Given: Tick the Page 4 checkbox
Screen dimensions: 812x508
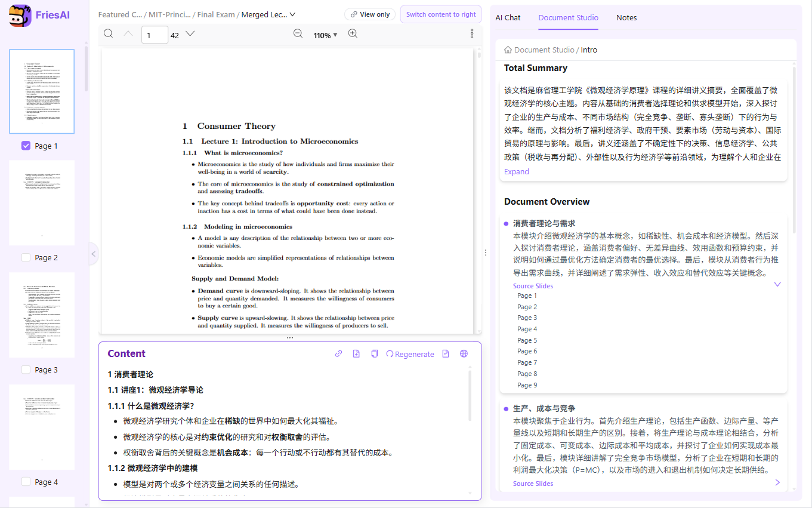Looking at the screenshot, I should [26, 482].
